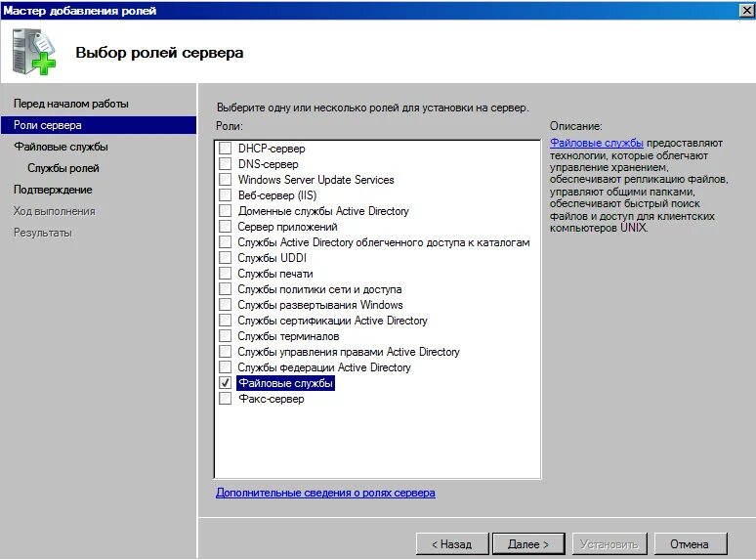Image resolution: width=756 pixels, height=560 pixels.
Task: Tick the Службы печати checkbox
Action: coord(226,274)
